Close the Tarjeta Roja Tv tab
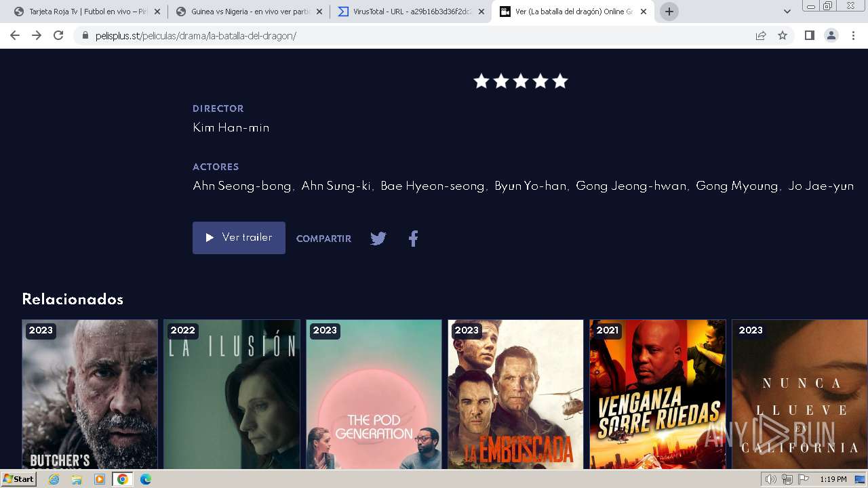The width and height of the screenshot is (868, 488). pos(157,12)
